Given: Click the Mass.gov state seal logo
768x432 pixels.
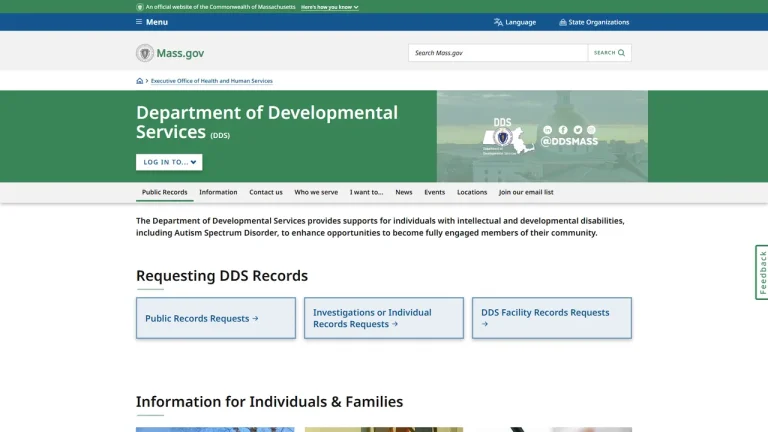Looking at the screenshot, I should (144, 53).
